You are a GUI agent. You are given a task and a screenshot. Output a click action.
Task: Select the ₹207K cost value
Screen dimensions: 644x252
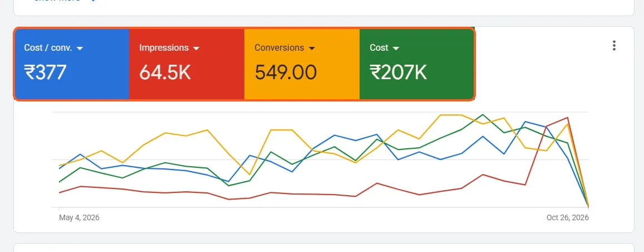(399, 73)
